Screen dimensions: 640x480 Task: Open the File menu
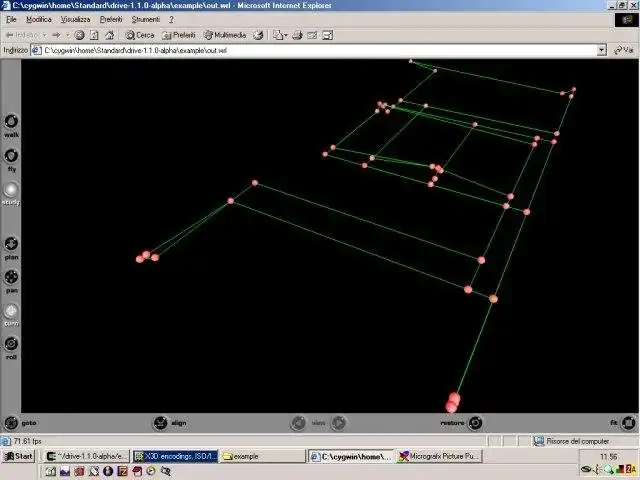coord(11,20)
